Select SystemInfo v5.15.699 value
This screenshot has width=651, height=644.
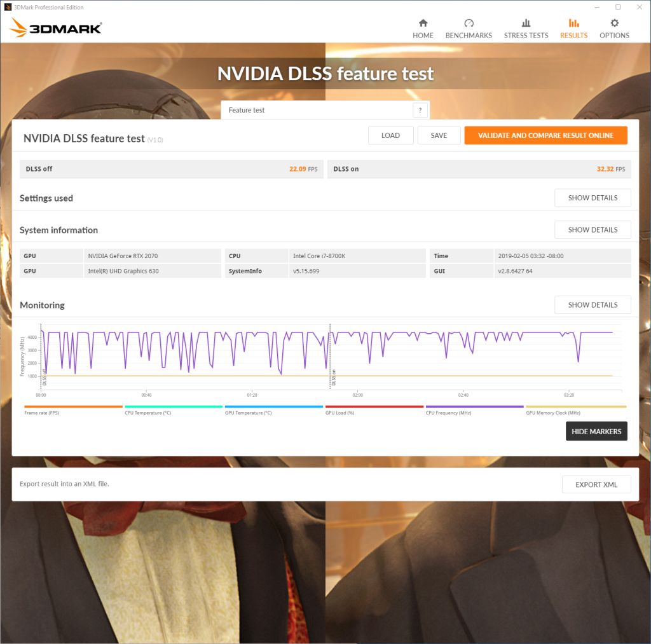tap(306, 271)
